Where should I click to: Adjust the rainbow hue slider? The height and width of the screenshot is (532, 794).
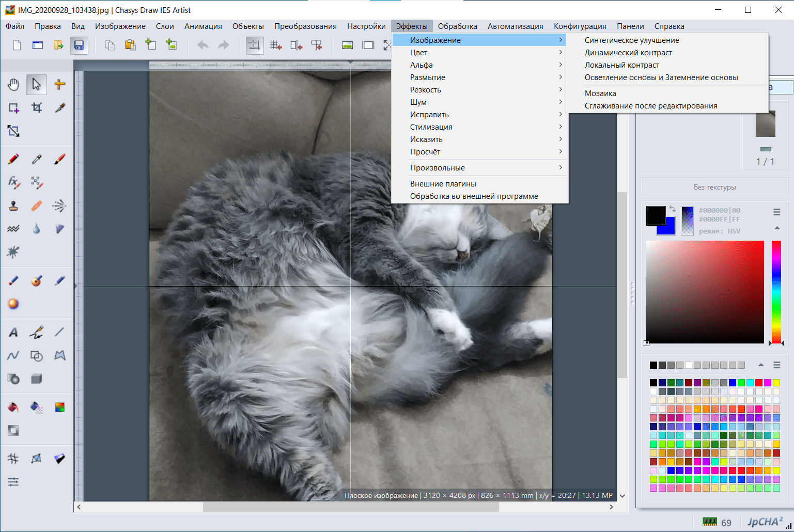click(x=776, y=292)
